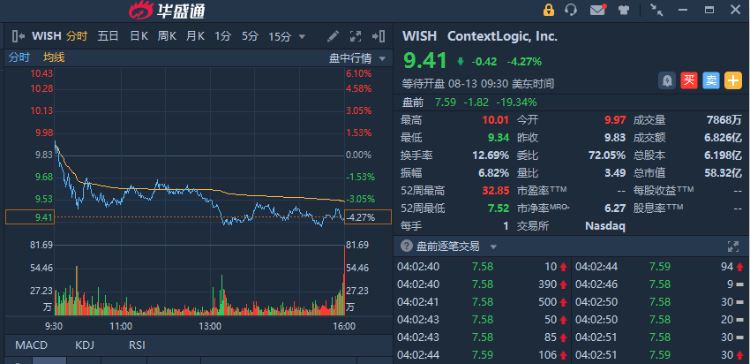Click the 最高 value 10.01

496,121
